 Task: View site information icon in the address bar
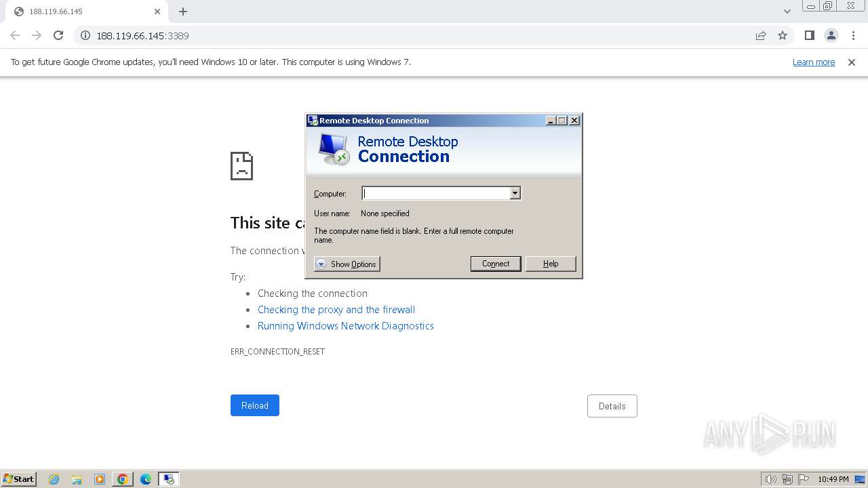(85, 36)
